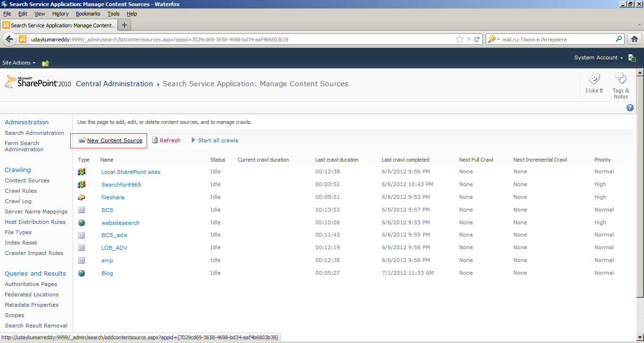Click the BCS_adw row type icon
Viewport: 644px width, 343px height.
82,235
